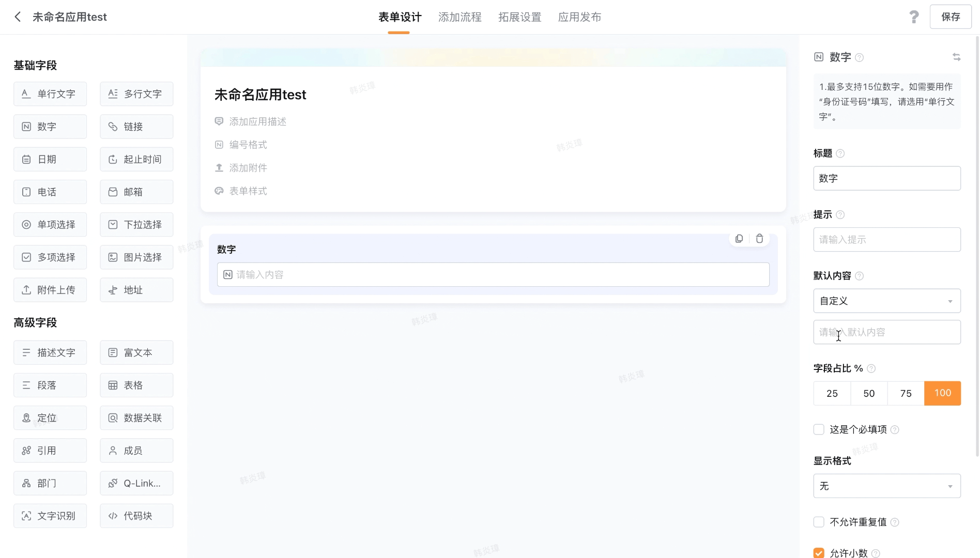Set field width to 50 percent

(869, 393)
